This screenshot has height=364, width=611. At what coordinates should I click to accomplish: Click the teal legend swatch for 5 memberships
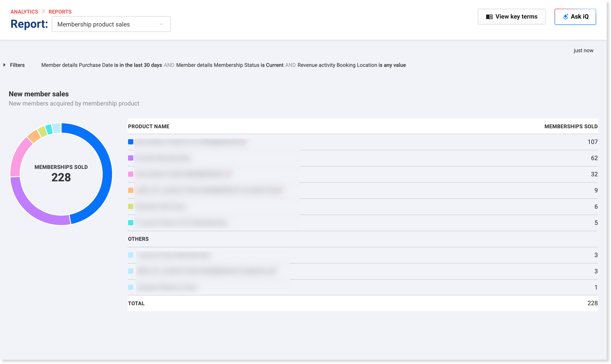point(130,223)
